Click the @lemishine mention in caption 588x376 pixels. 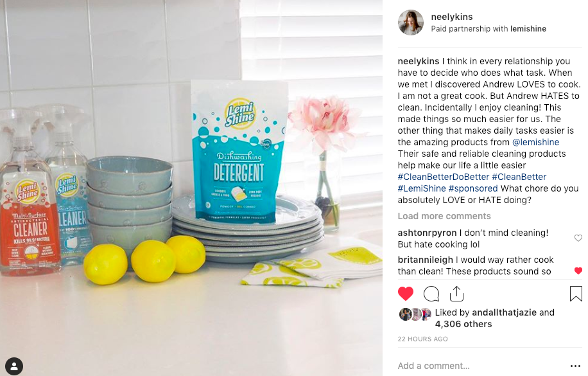(x=535, y=142)
